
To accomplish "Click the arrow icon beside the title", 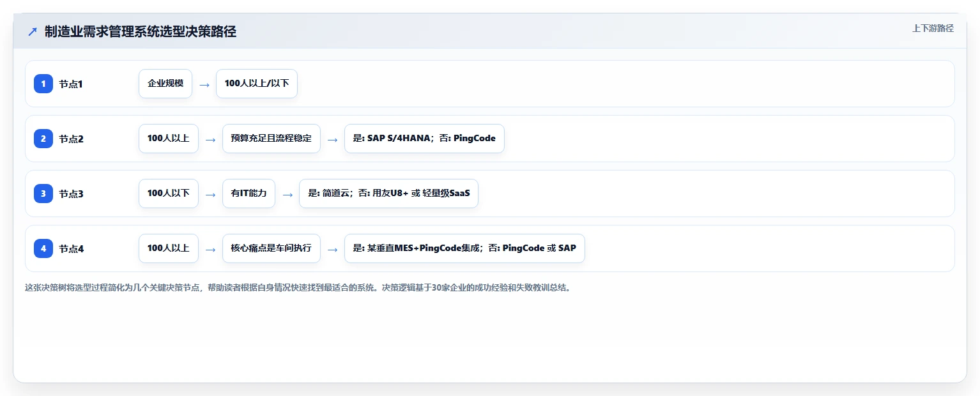I will tap(33, 31).
